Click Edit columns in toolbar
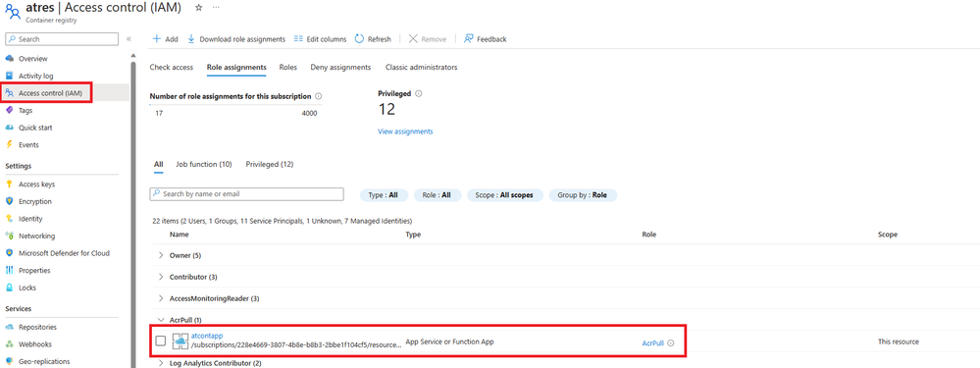The width and height of the screenshot is (980, 368). (320, 38)
